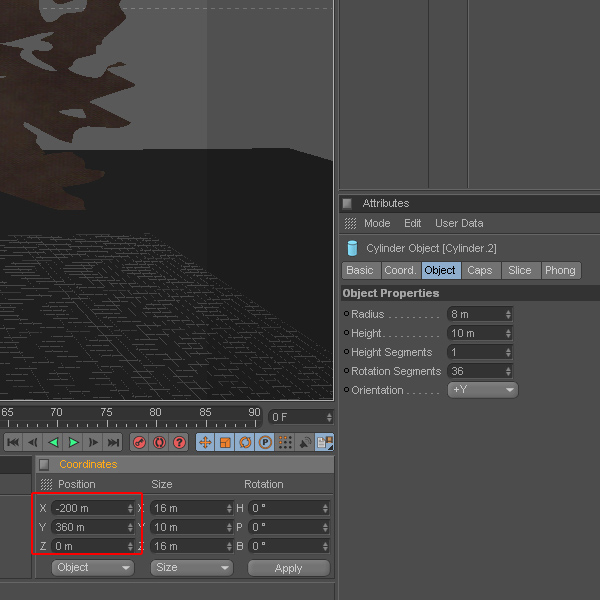The image size is (600, 600).
Task: Switch to the Basic tab
Action: click(x=361, y=271)
